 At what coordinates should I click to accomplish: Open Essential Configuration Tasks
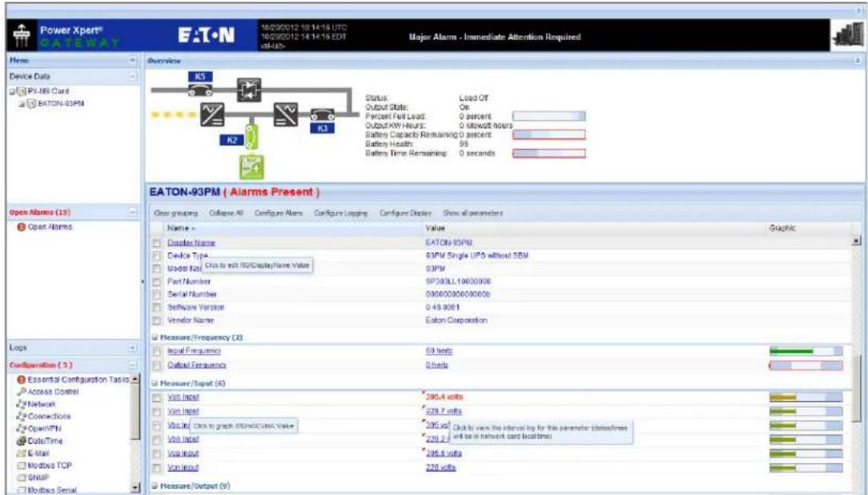pyautogui.click(x=74, y=380)
